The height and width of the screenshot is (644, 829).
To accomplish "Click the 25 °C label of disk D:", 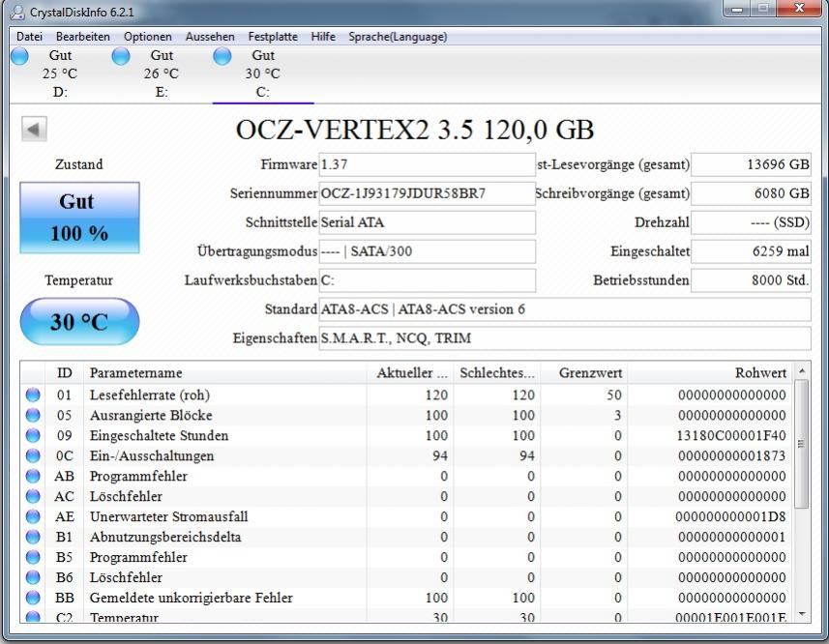I will pos(60,73).
